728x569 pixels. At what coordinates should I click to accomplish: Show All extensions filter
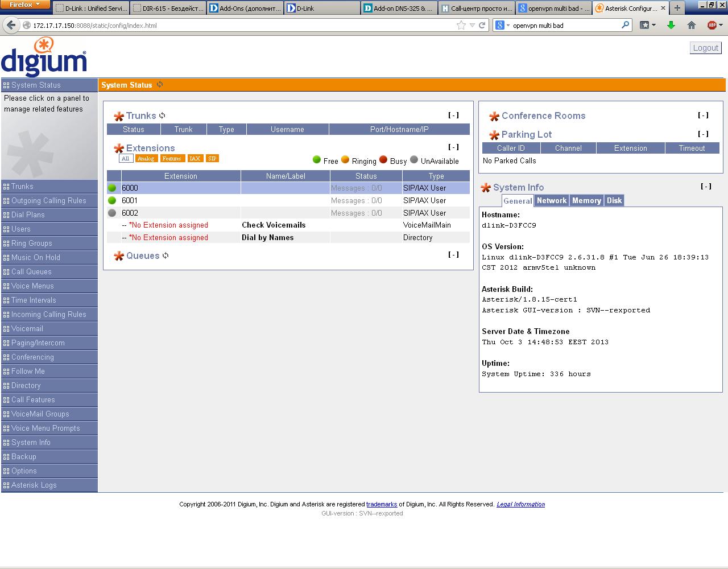pos(126,158)
